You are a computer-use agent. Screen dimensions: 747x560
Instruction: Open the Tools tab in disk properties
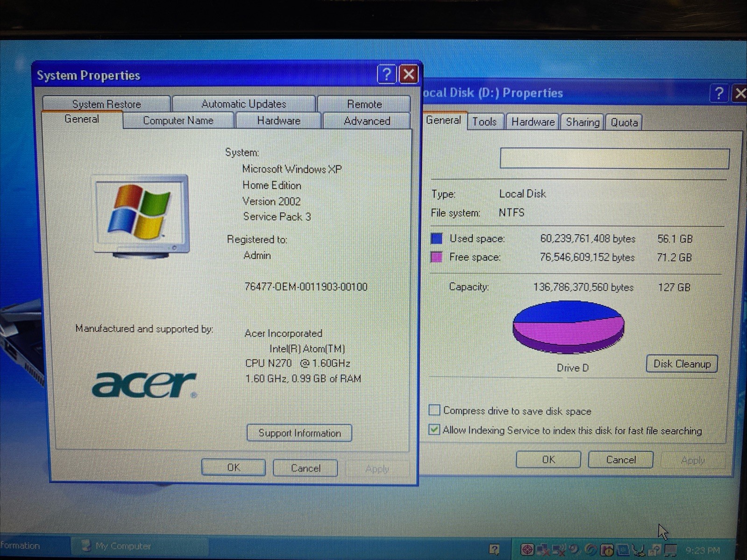point(484,122)
